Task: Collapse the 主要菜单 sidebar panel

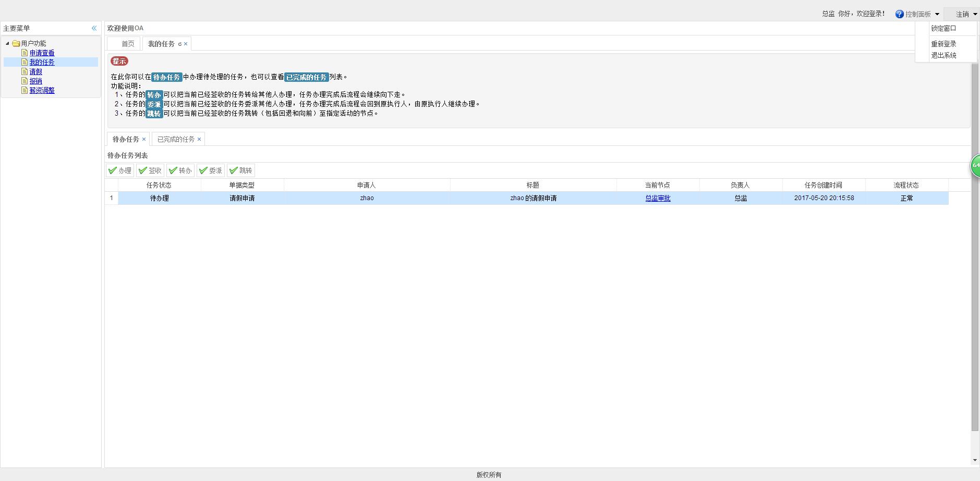Action: pyautogui.click(x=94, y=28)
